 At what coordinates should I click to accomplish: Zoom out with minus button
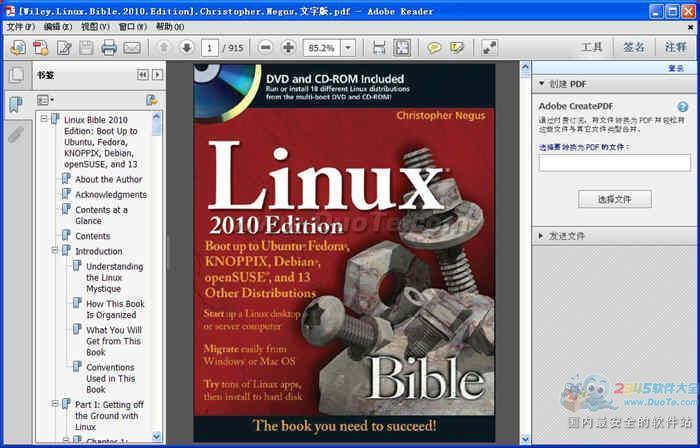265,47
